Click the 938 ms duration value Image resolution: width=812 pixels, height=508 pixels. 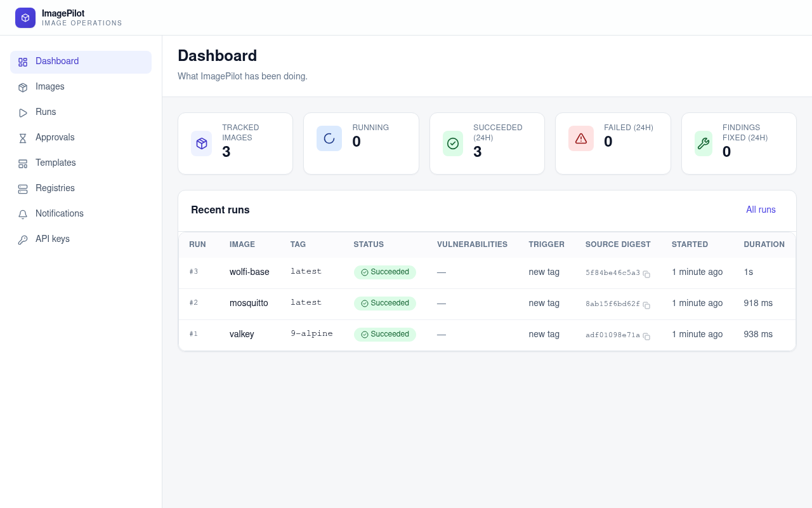tap(758, 334)
